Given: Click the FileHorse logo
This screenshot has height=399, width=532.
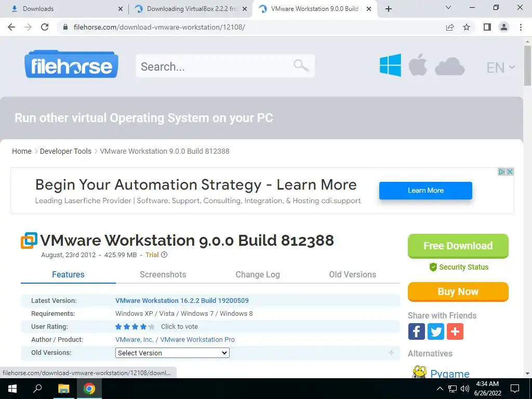Looking at the screenshot, I should (71, 64).
